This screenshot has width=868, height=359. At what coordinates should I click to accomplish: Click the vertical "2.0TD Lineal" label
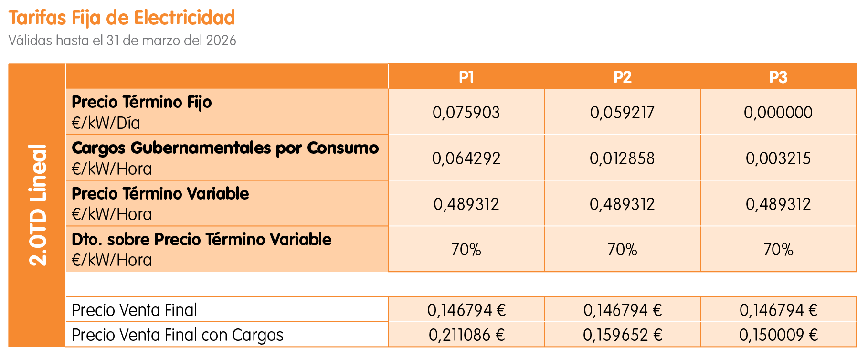38,205
